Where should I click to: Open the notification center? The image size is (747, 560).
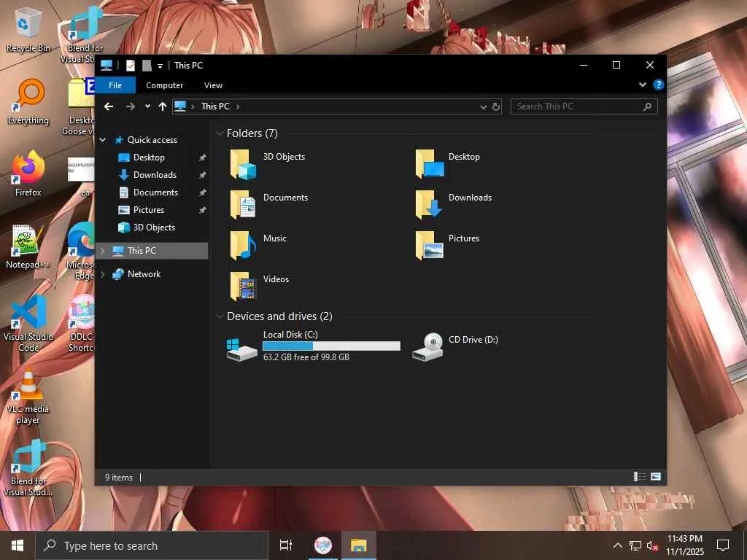(x=723, y=545)
